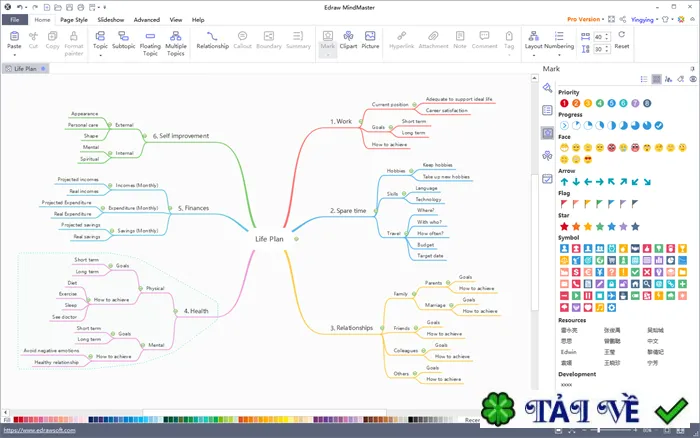Toggle the Mark side panel tab

[x=547, y=133]
